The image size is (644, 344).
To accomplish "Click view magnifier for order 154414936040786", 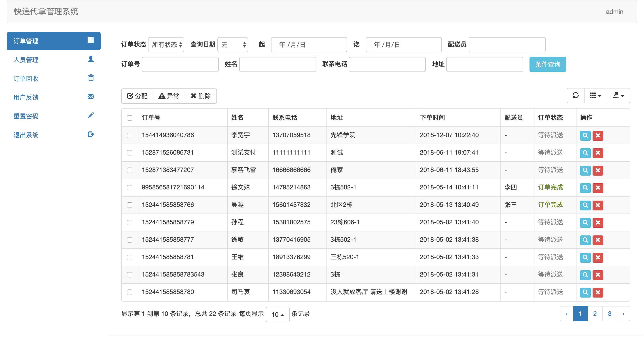I will (585, 135).
